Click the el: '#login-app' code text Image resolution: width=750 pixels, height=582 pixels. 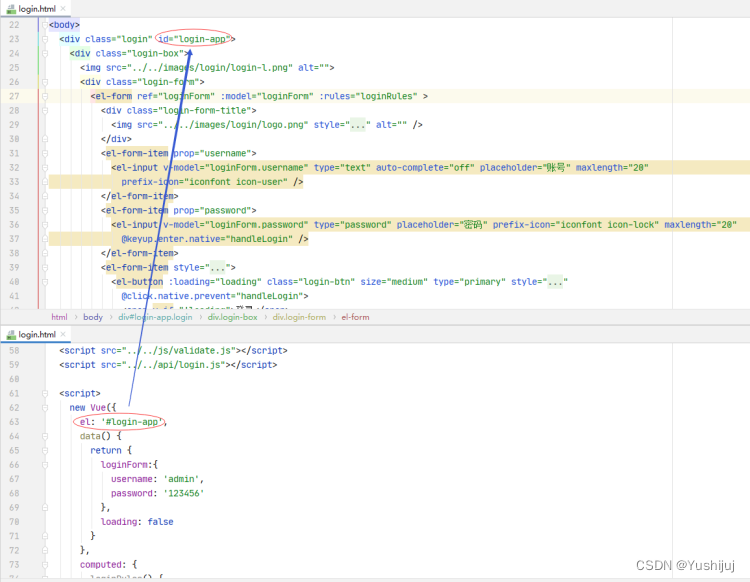pos(121,422)
